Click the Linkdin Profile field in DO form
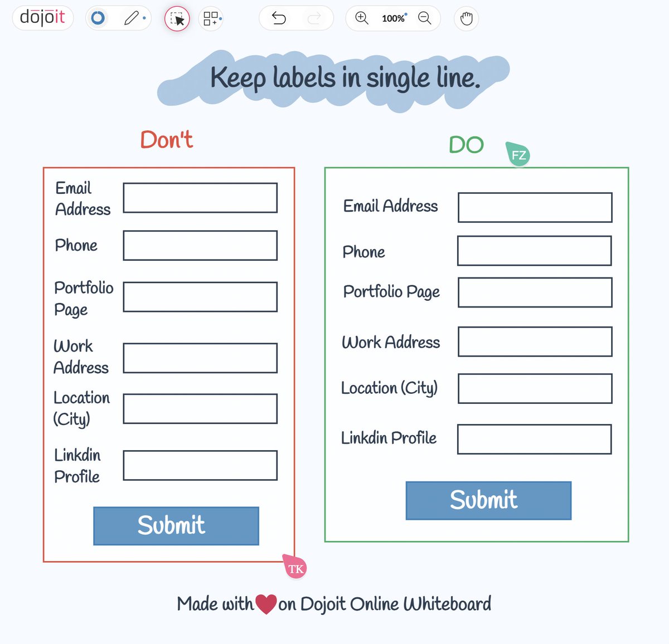 [535, 440]
